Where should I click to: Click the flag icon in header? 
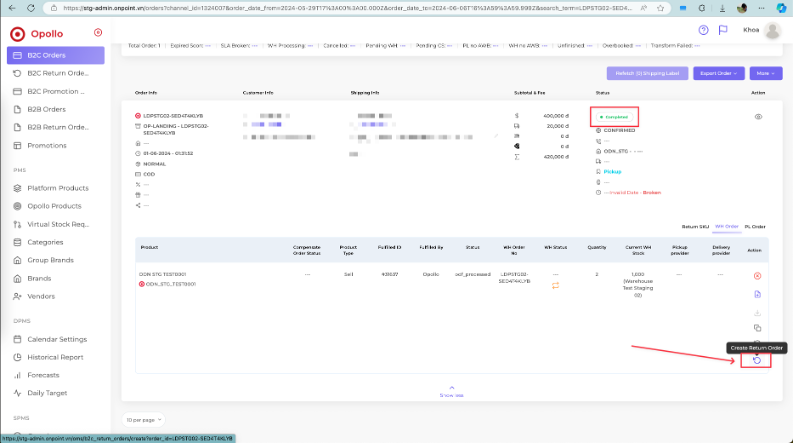pos(723,30)
